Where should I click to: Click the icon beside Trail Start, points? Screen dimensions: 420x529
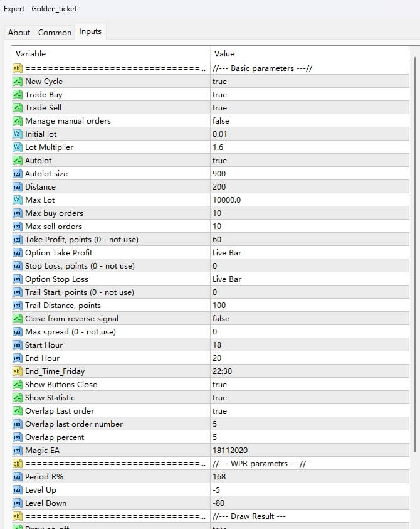point(17,292)
